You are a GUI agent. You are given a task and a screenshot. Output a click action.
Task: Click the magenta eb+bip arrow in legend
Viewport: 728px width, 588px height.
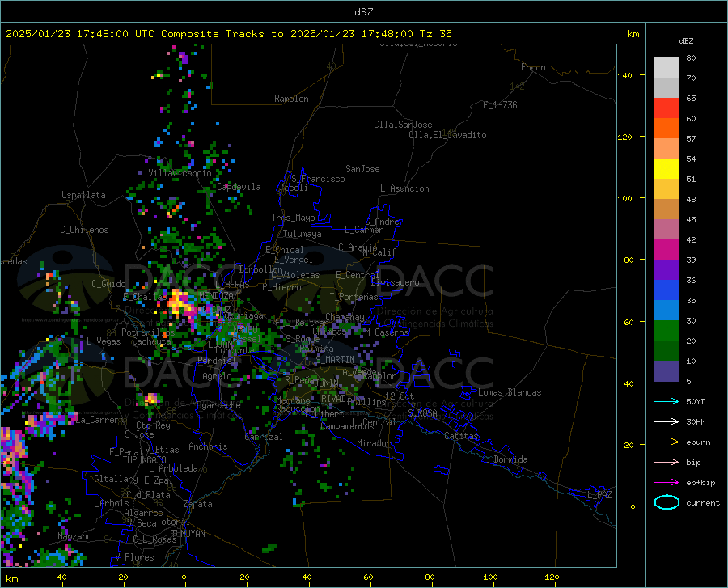click(x=667, y=483)
